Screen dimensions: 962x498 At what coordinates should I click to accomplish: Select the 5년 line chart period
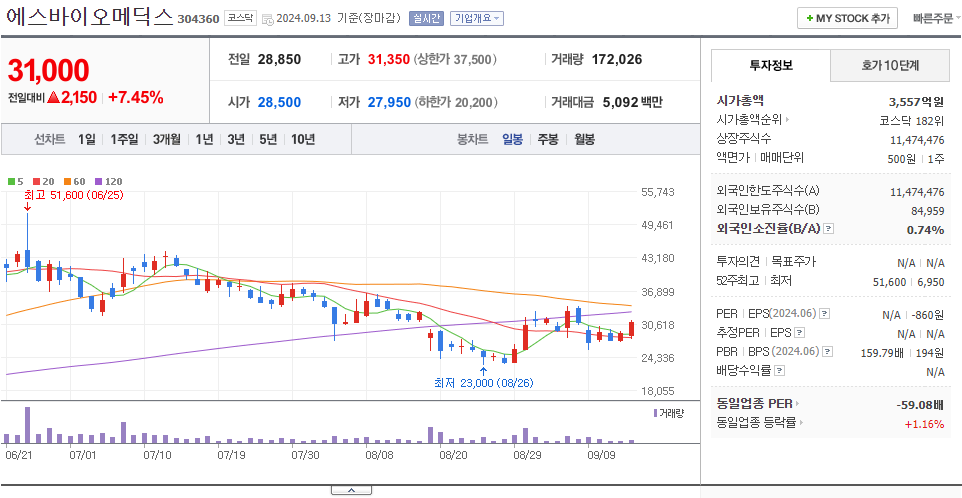(x=268, y=139)
